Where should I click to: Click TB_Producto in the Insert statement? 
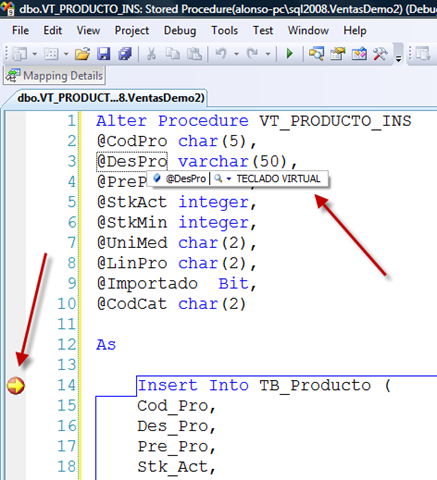pos(315,386)
